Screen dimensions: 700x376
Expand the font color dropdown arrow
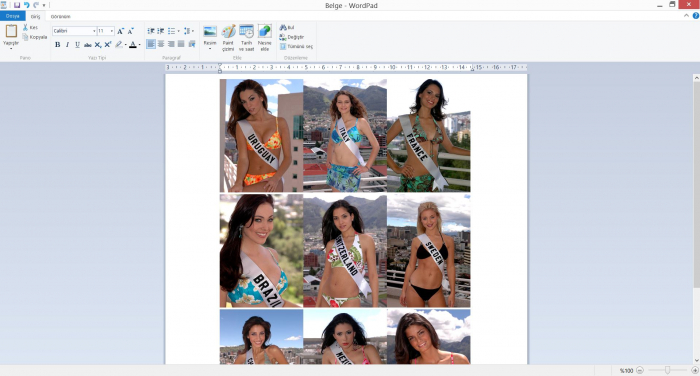(140, 45)
